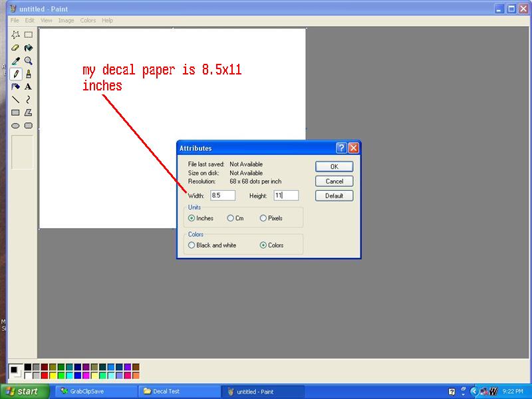
Task: Open the File menu
Action: [x=15, y=21]
